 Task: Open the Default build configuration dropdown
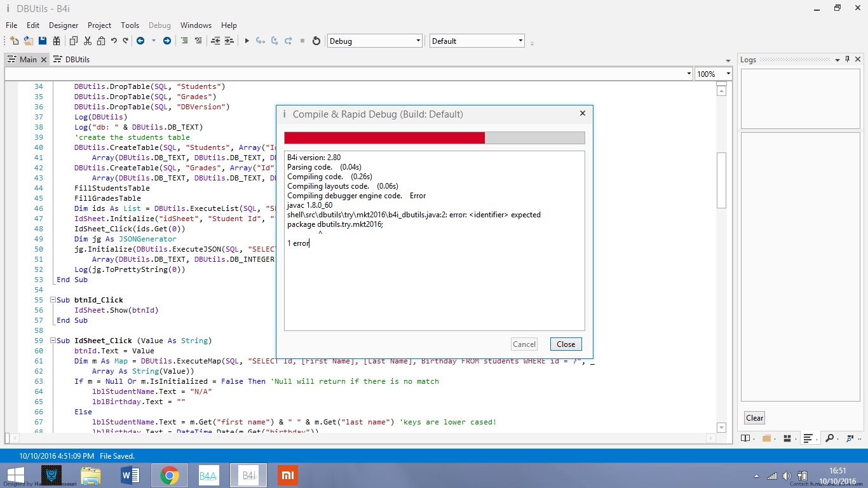(x=477, y=41)
